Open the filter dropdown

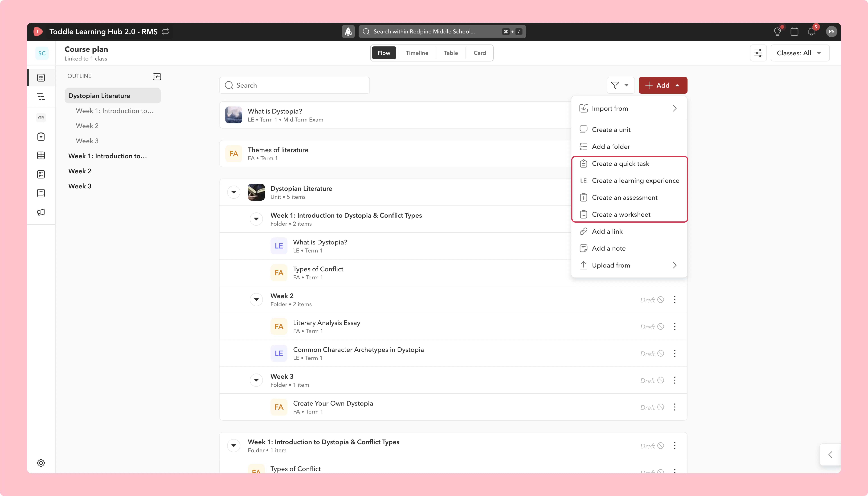tap(620, 85)
